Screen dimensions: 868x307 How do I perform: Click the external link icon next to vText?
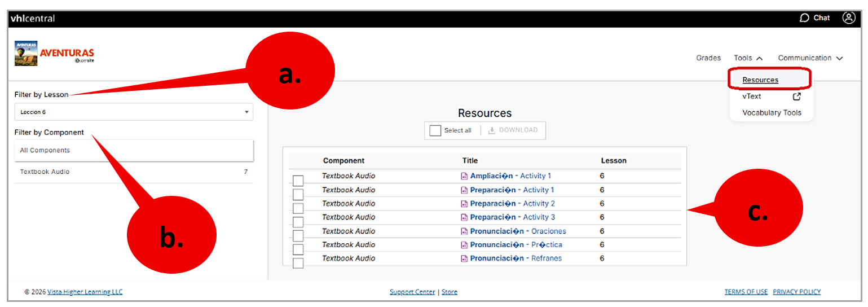coord(797,97)
